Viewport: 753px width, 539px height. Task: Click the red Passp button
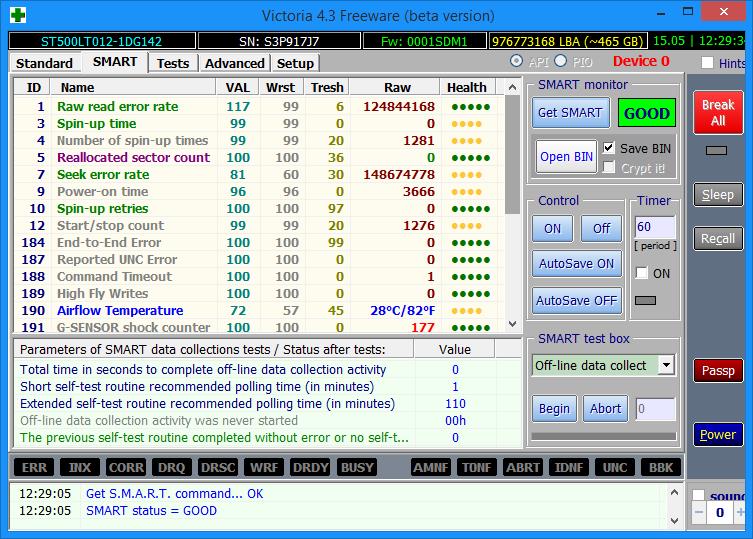pyautogui.click(x=718, y=370)
